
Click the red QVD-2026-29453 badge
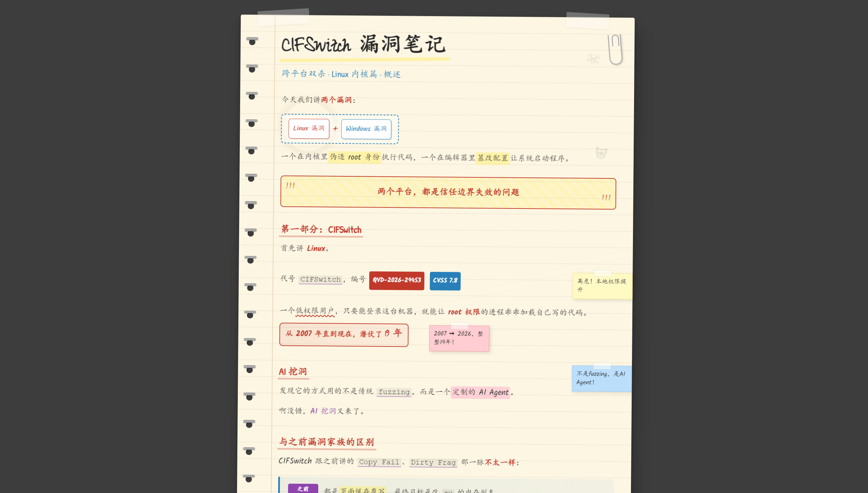[x=397, y=280]
